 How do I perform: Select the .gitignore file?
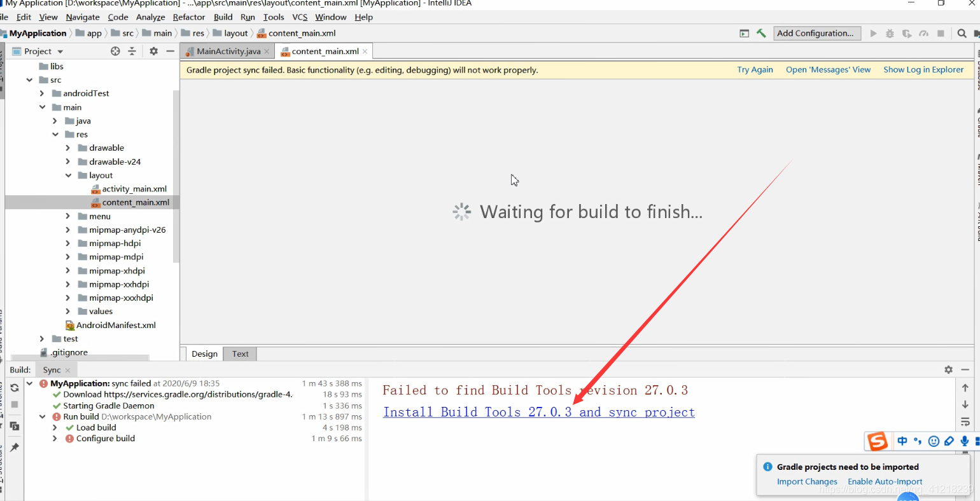click(x=69, y=353)
